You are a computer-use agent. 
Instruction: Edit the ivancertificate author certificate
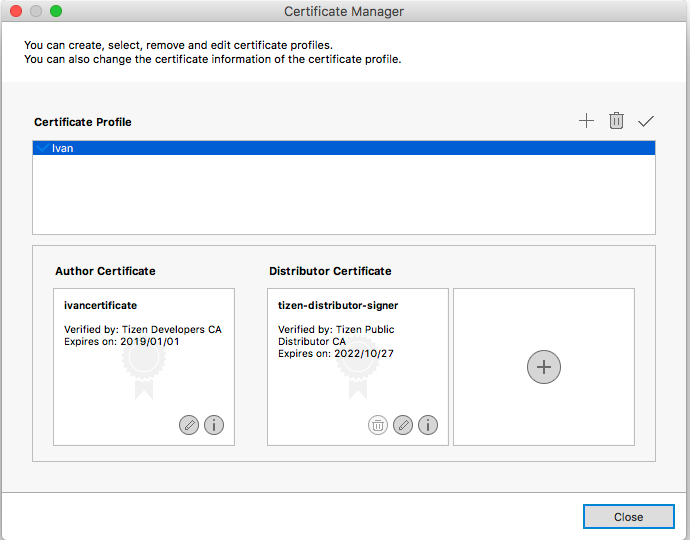(189, 425)
